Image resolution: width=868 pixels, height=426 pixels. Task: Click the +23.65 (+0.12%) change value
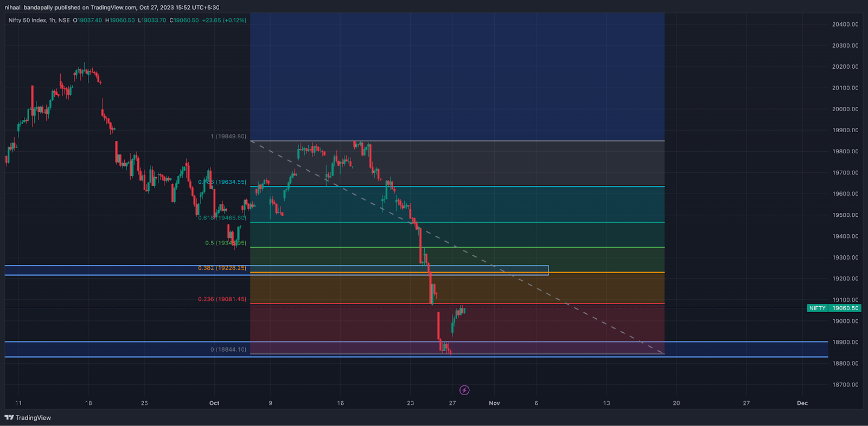click(x=224, y=20)
